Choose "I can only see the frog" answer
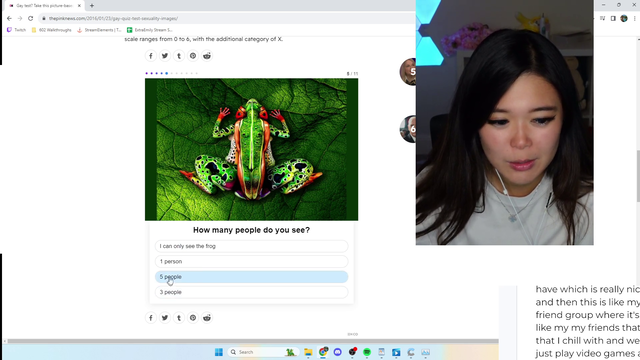This screenshot has width=640, height=360. point(251,246)
